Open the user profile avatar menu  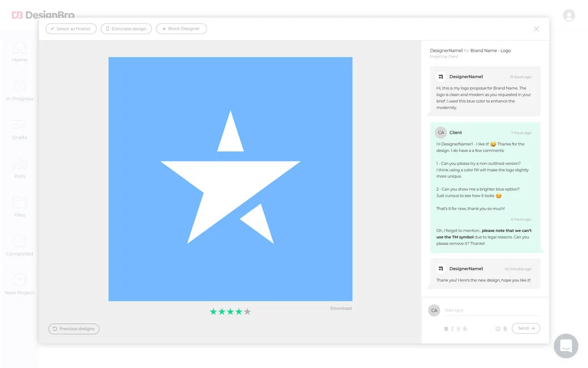click(x=569, y=16)
